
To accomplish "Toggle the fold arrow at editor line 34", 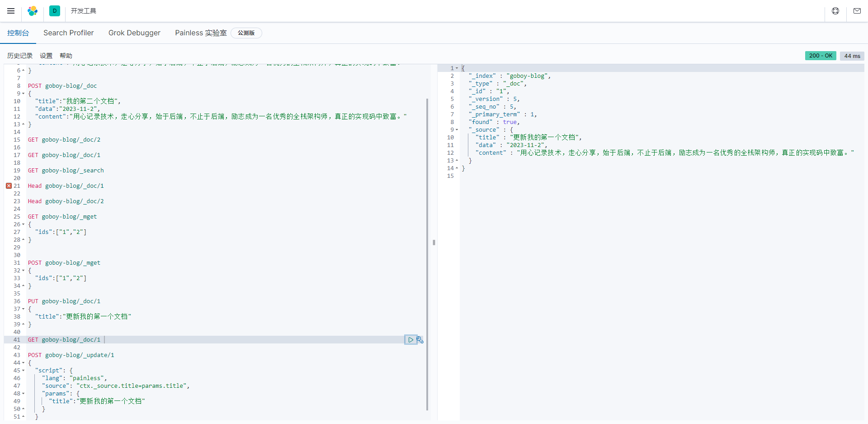I will click(x=24, y=286).
